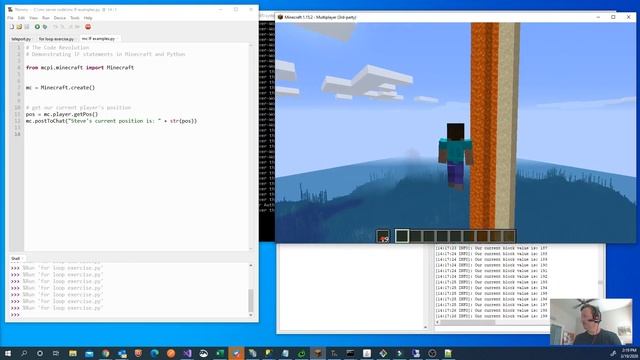Open Cortana from taskbar
The height and width of the screenshot is (360, 640).
pyautogui.click(x=40, y=353)
